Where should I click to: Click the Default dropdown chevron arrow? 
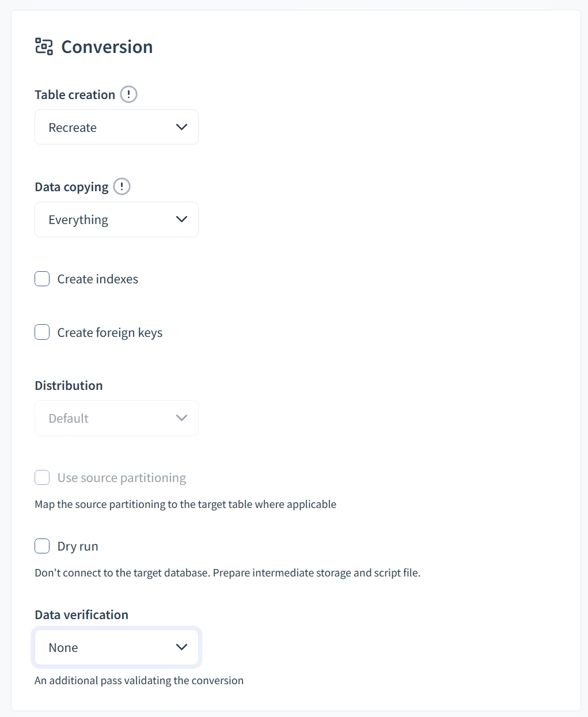click(181, 418)
